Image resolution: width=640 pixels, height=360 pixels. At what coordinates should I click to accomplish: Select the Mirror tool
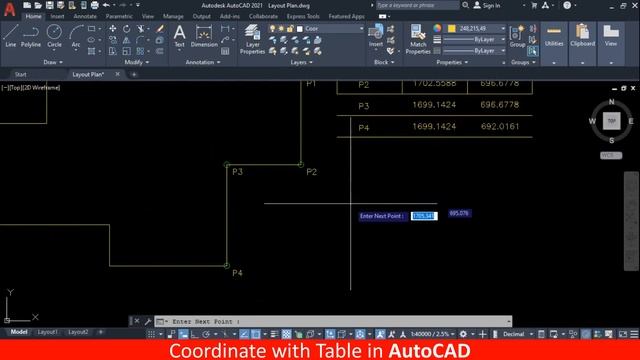pyautogui.click(x=127, y=40)
